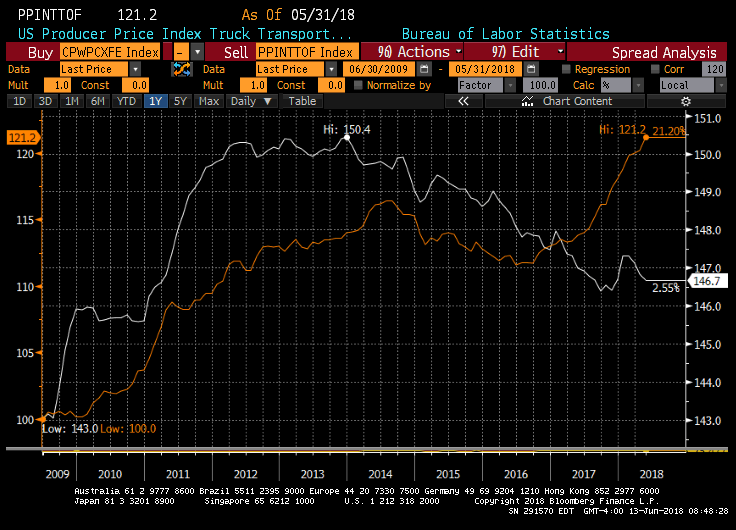Enable the Corr checkbox
This screenshot has height=530, width=736.
[655, 69]
